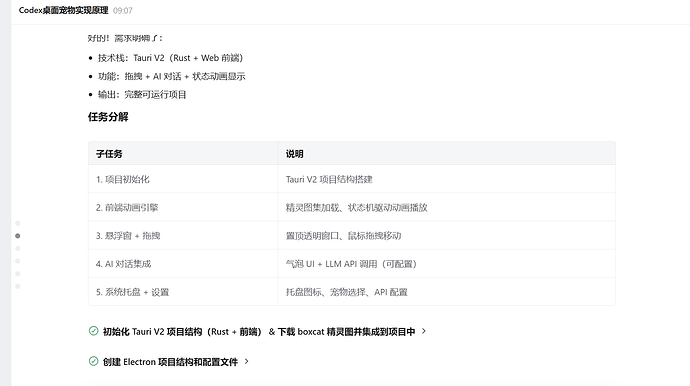Viewport: 690px width, 386px height.
Task: Click the cell 置顶透明窗口、鼠标拖拽移动
Action: point(447,235)
